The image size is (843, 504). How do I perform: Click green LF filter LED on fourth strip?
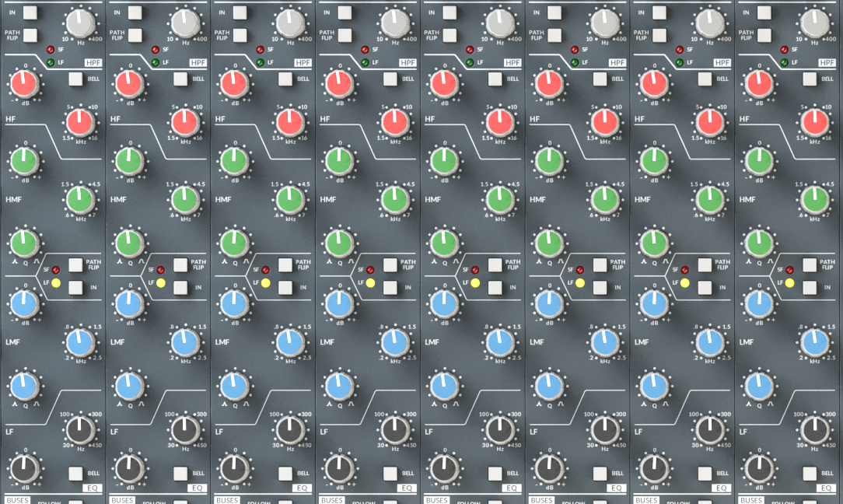pos(364,62)
